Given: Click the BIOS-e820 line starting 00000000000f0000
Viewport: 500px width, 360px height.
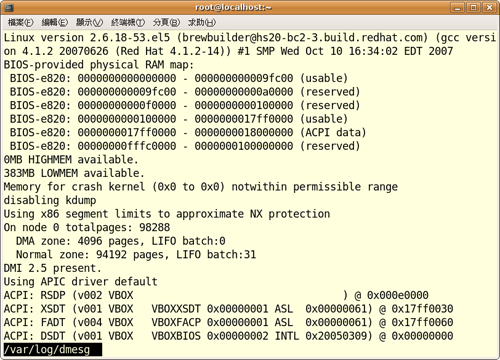Looking at the screenshot, I should (185, 105).
